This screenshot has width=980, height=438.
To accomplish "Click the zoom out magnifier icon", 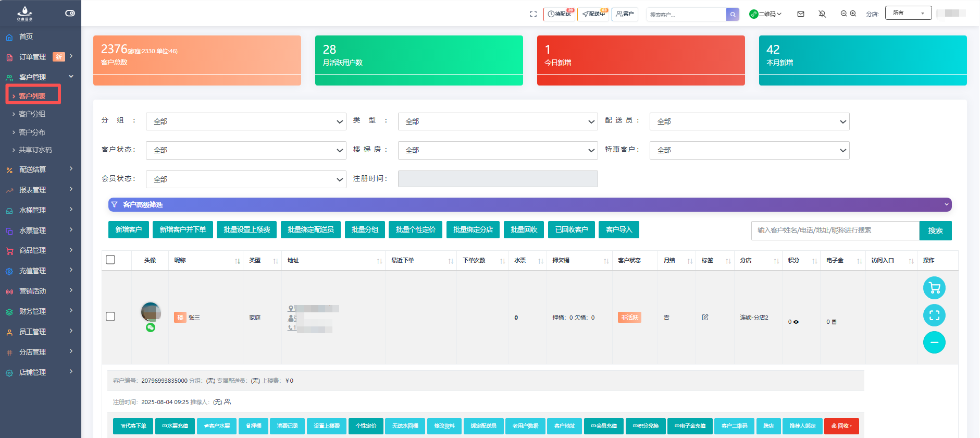I will [843, 14].
